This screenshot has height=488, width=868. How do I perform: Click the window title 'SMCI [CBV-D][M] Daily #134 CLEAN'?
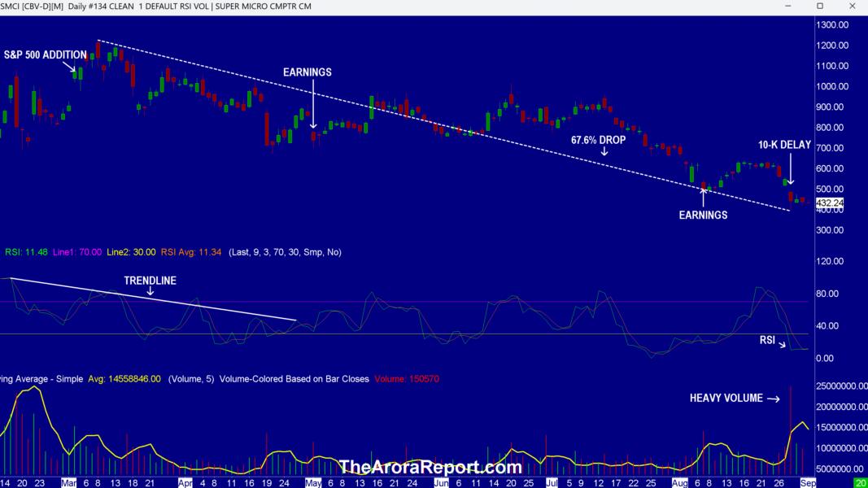click(x=67, y=6)
